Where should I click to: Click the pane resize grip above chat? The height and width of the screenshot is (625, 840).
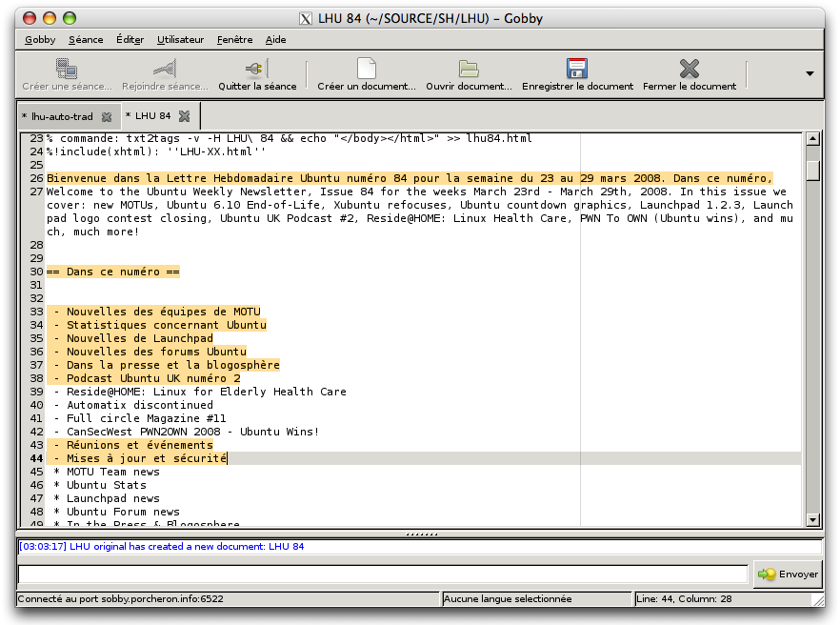pos(422,534)
